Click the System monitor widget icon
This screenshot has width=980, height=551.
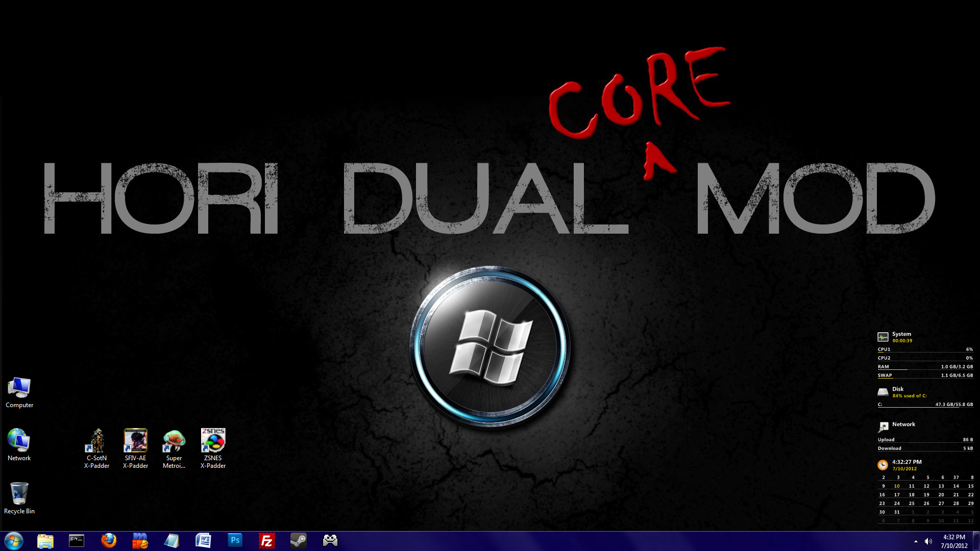tap(883, 337)
